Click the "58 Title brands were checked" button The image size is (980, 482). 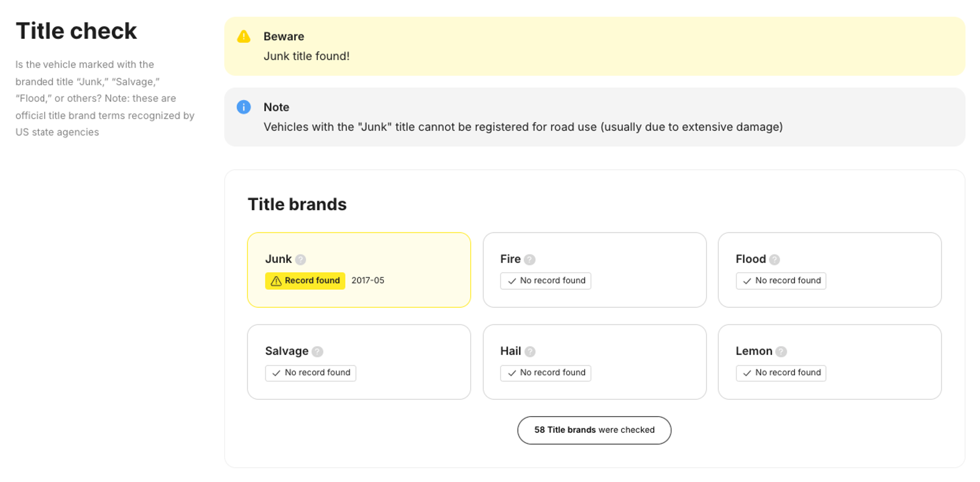point(594,430)
